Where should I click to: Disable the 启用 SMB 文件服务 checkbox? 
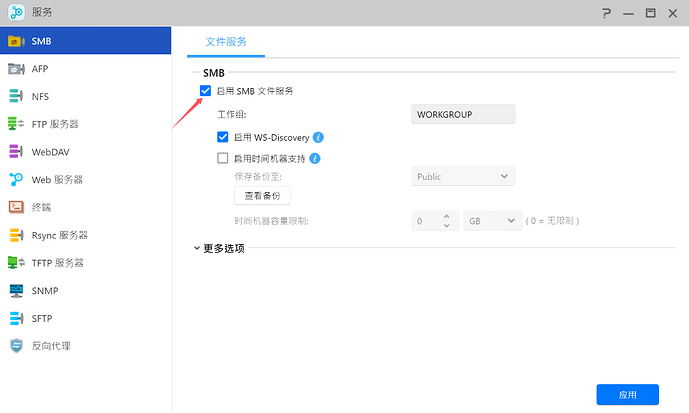[206, 91]
